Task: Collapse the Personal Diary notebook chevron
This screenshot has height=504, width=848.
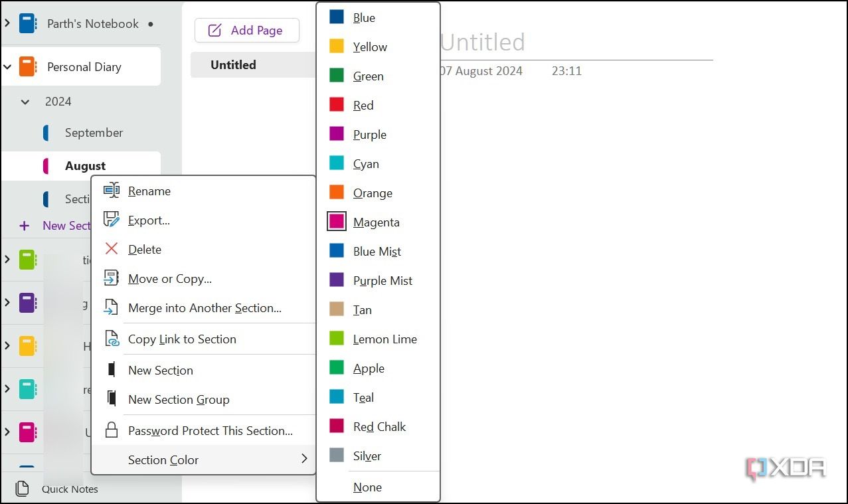Action: [7, 66]
